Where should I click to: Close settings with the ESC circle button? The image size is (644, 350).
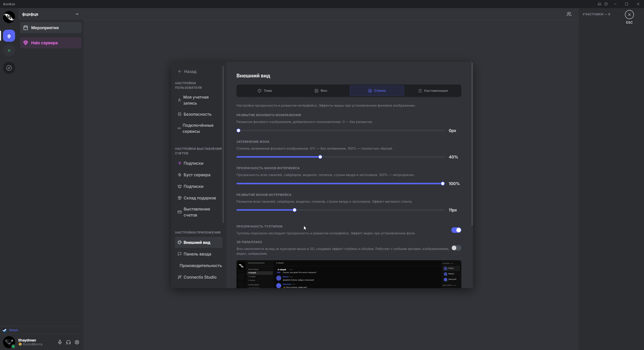[629, 14]
